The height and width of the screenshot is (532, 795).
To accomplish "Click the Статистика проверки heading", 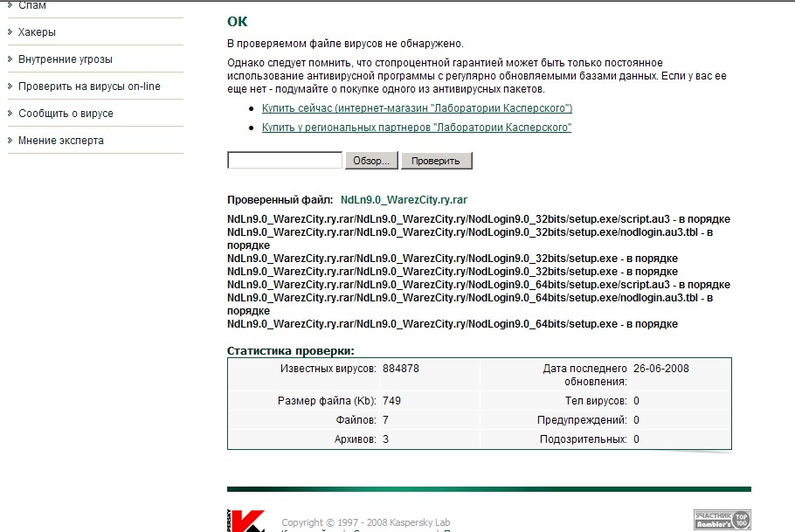I will (291, 351).
